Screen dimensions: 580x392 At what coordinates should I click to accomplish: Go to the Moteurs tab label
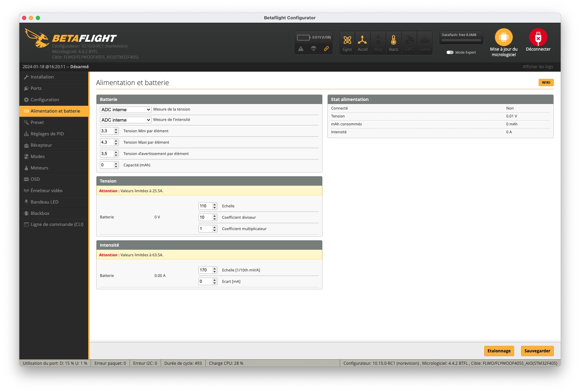click(x=39, y=168)
